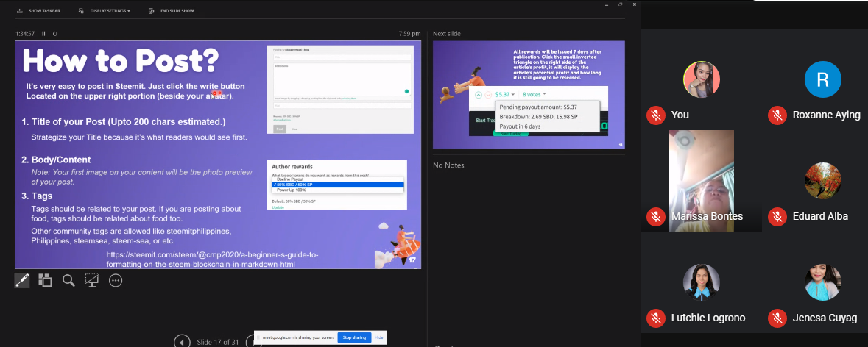Activate the zoom into slide magnifier
868x347 pixels.
(68, 280)
